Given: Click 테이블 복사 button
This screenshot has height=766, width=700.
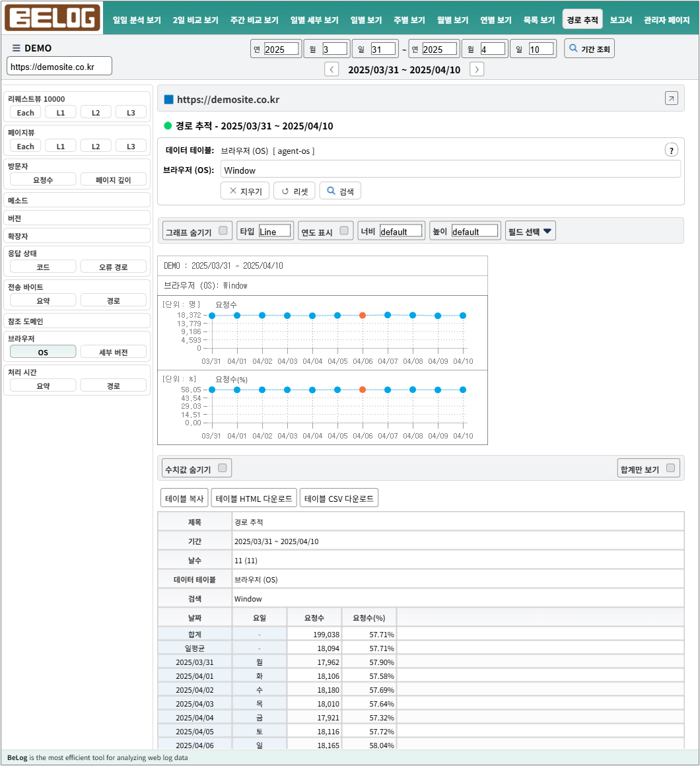Looking at the screenshot, I should (185, 499).
